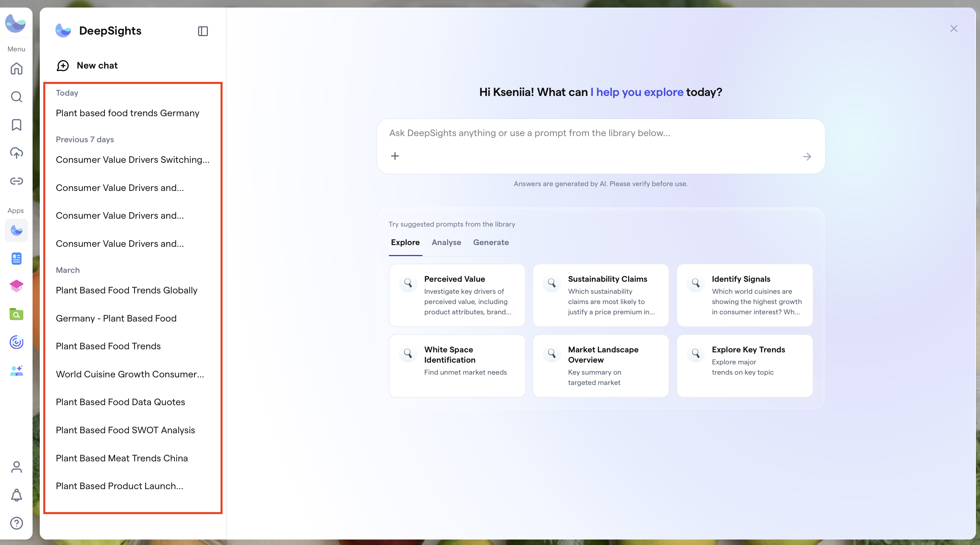Start a New chat
This screenshot has width=980, height=545.
click(87, 65)
